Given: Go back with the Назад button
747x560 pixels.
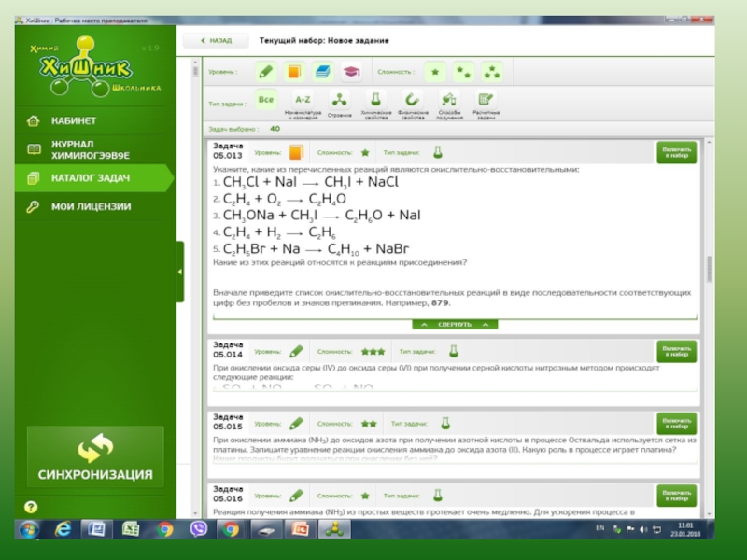Looking at the screenshot, I should (x=216, y=40).
